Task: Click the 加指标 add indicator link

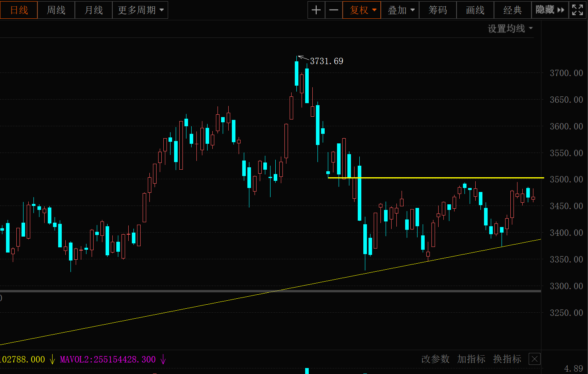Action: click(x=471, y=359)
